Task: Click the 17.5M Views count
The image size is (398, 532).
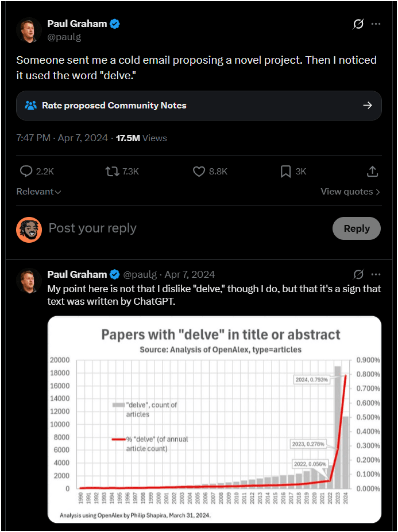Action: [141, 138]
